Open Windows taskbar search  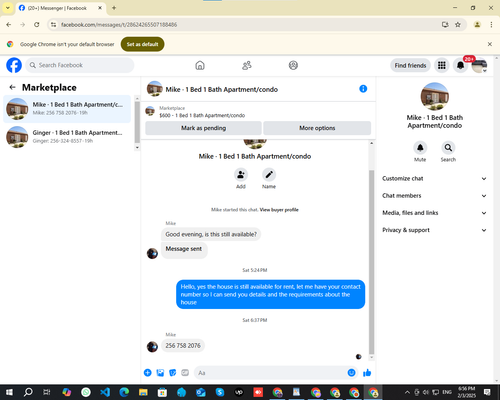coord(28,392)
